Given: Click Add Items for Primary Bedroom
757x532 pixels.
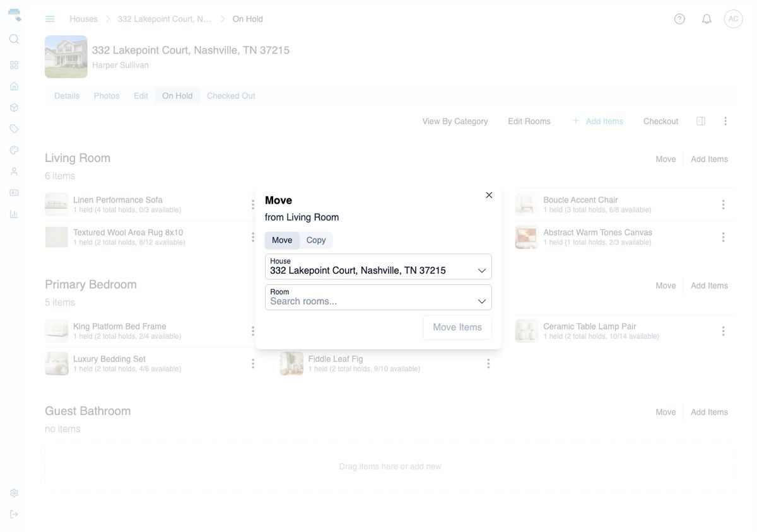Looking at the screenshot, I should tap(709, 286).
